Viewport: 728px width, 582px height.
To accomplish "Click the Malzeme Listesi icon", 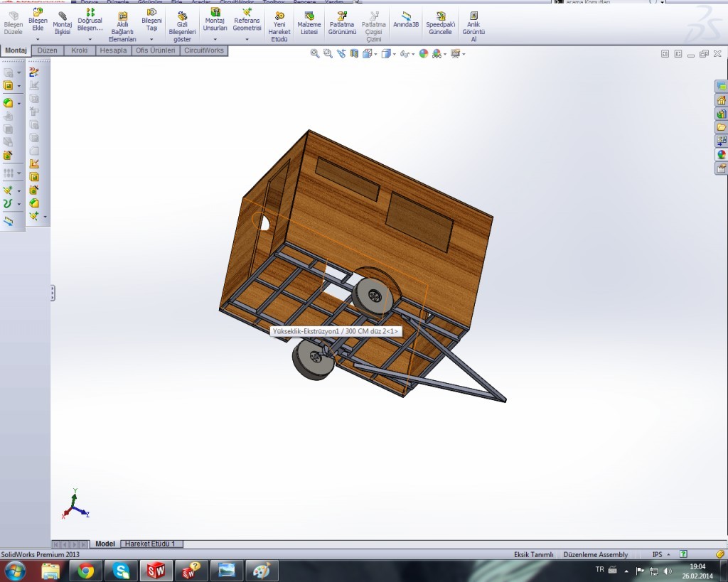I will tap(308, 16).
